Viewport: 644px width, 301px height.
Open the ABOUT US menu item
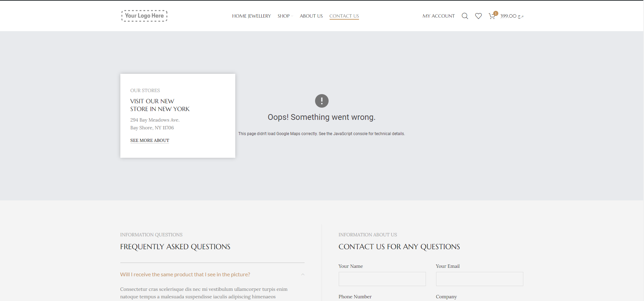pos(311,16)
